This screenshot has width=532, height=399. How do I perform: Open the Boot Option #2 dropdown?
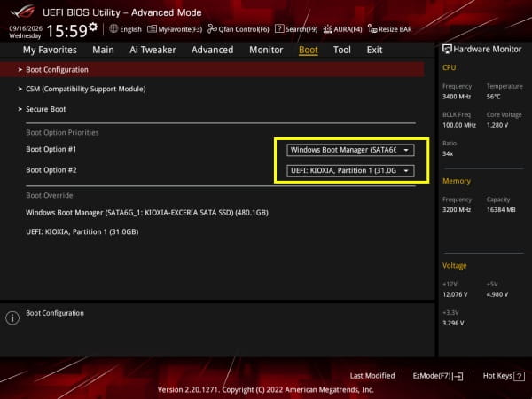pos(350,170)
